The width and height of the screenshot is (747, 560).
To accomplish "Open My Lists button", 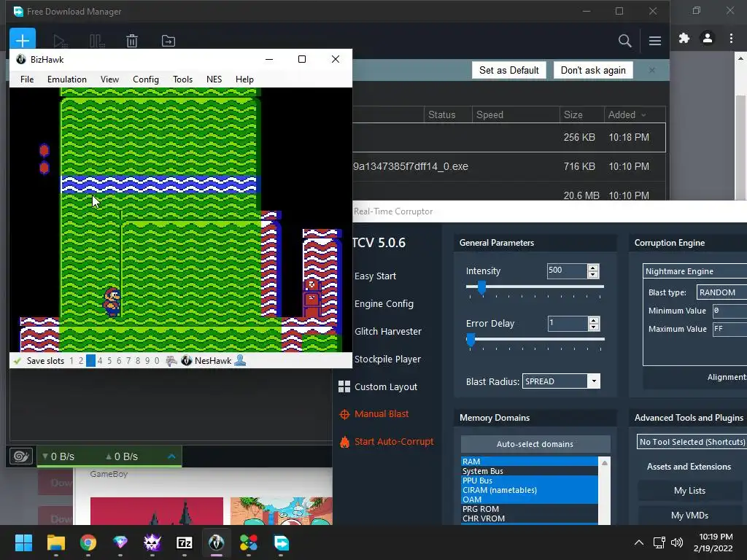I will pos(689,491).
